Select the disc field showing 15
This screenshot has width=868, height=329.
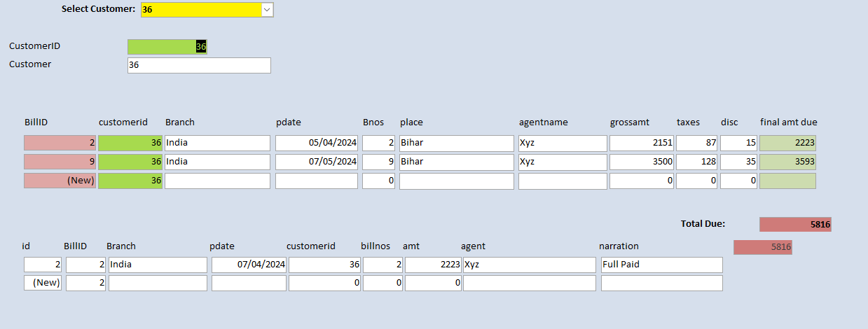click(x=739, y=143)
